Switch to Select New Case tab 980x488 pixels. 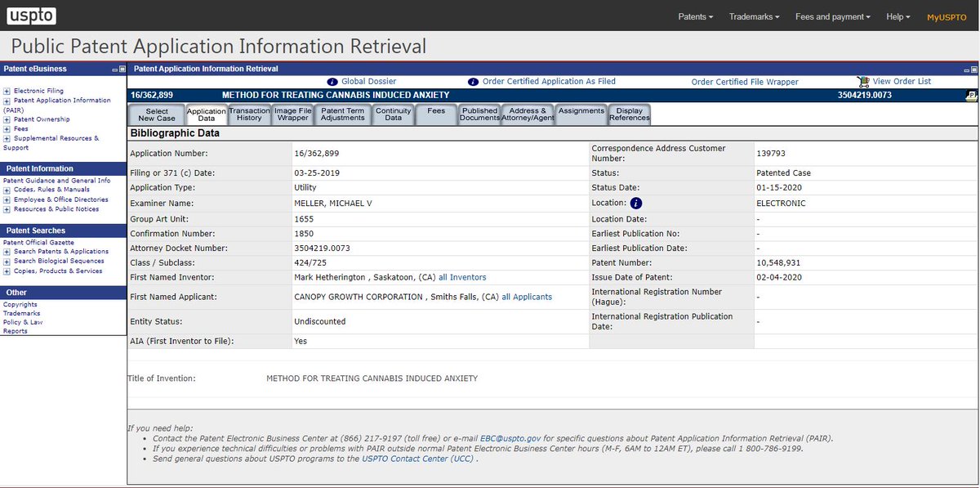[x=157, y=114]
